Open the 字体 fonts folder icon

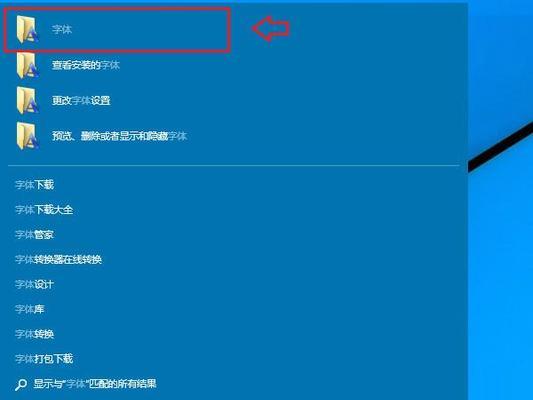(x=27, y=30)
